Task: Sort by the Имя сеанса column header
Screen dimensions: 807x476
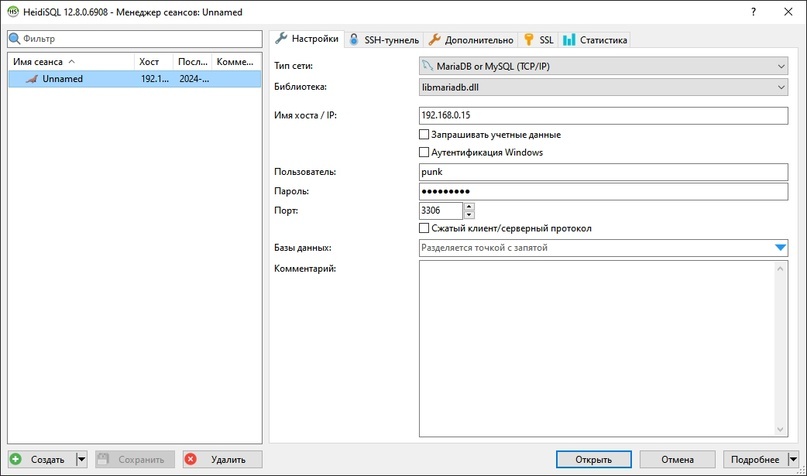Action: (x=72, y=62)
